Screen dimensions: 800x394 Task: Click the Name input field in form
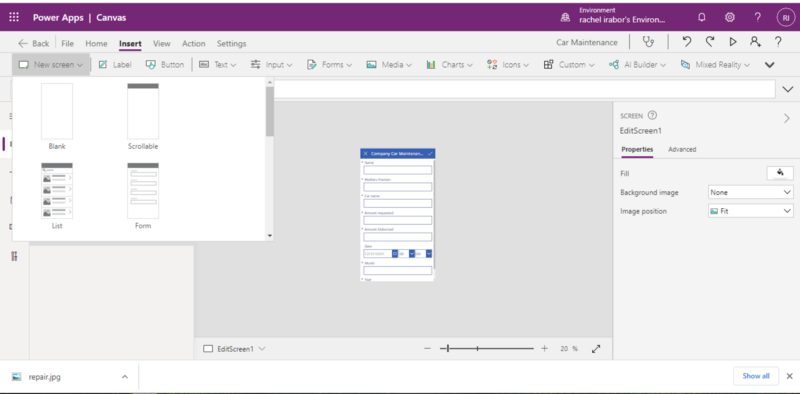pos(397,170)
